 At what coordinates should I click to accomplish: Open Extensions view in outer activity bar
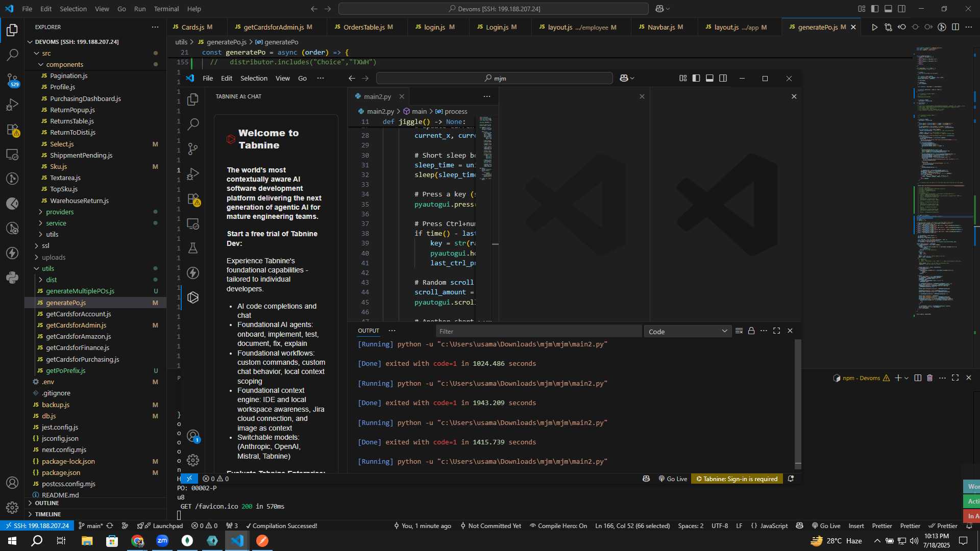tap(12, 130)
